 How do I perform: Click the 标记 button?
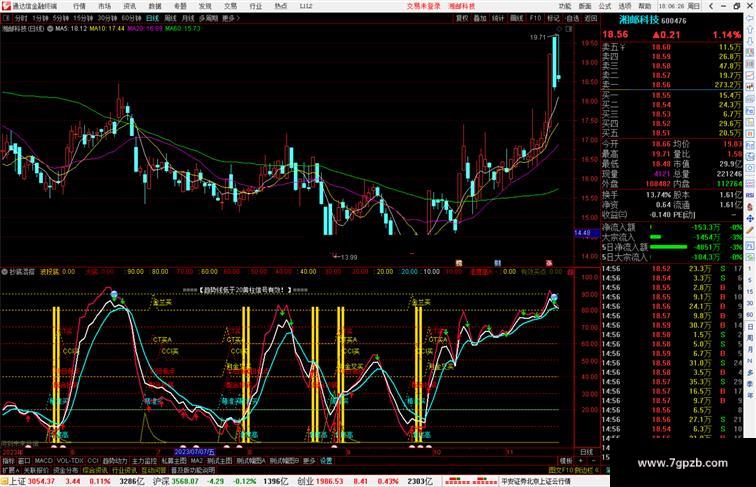coord(553,18)
